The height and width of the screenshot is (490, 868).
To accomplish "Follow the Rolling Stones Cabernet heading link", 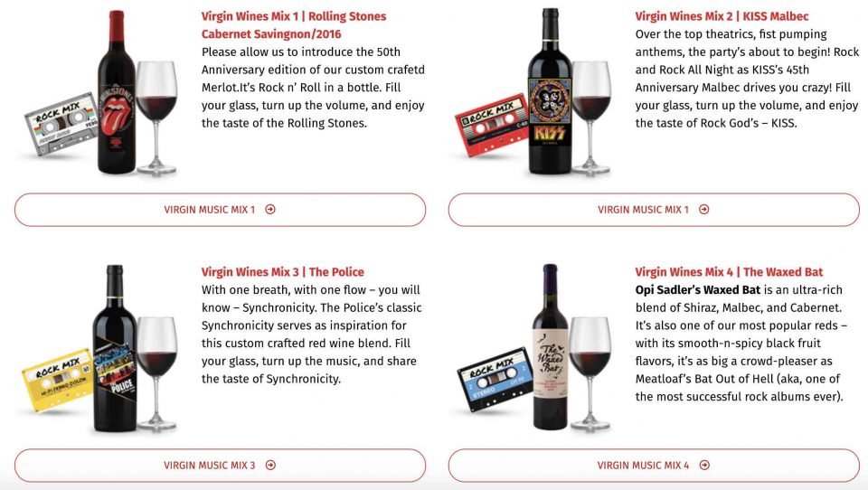I will pos(293,25).
